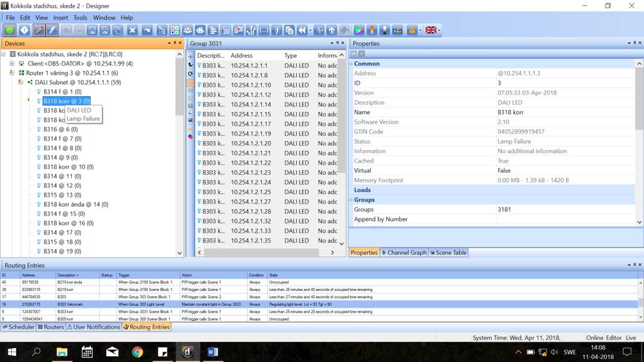Click the colored four-squares grid toolbar icon
Viewport: 644px width, 362px height.
tap(175, 30)
